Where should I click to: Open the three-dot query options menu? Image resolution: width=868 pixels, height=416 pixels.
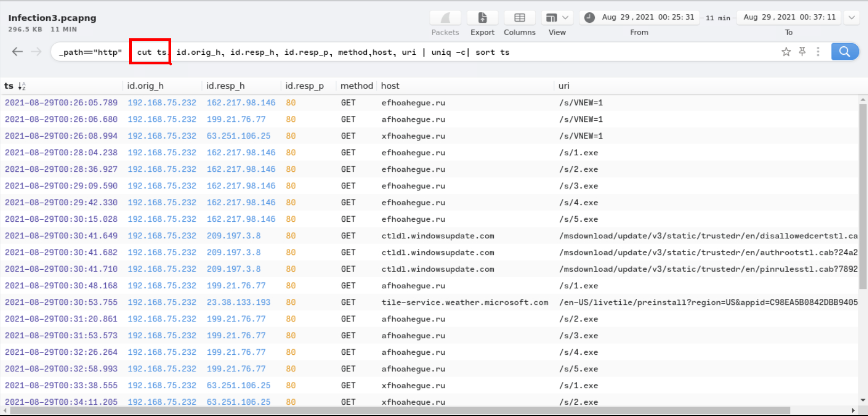coord(818,52)
